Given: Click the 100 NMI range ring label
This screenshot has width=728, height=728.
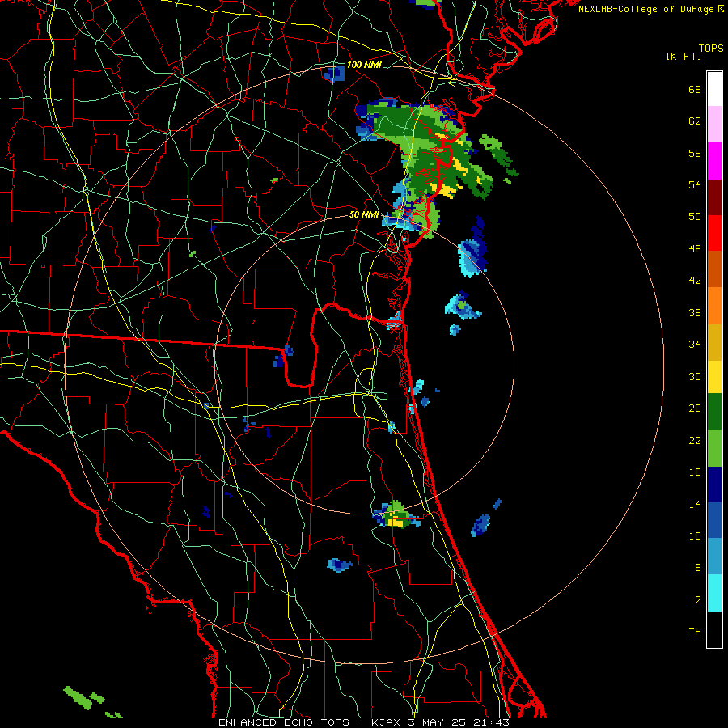Looking at the screenshot, I should click(x=364, y=65).
